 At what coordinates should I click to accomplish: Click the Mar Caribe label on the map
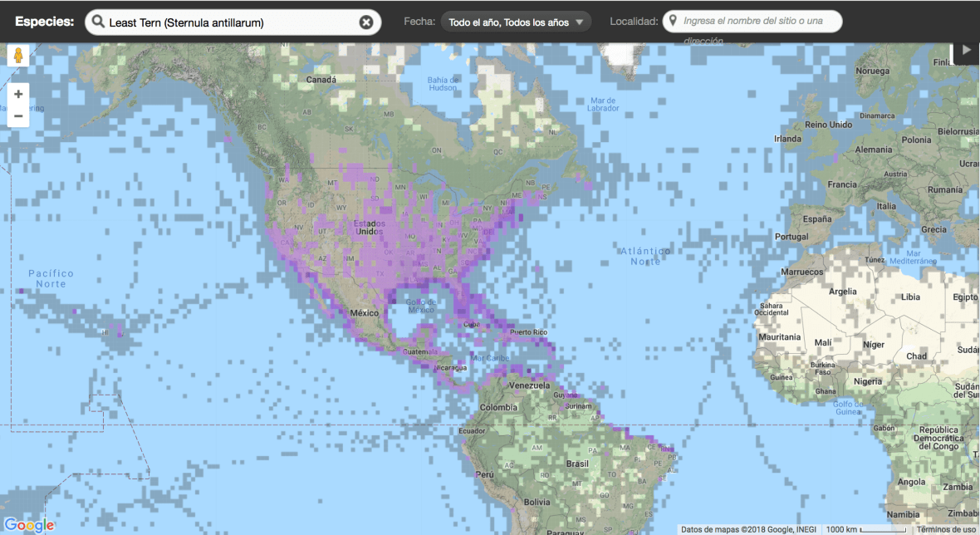pos(489,359)
